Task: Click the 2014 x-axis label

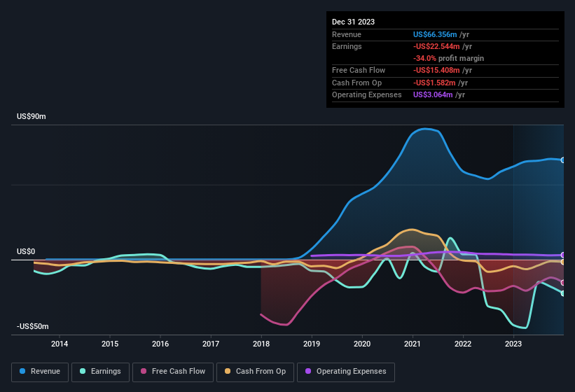Action: coord(60,344)
